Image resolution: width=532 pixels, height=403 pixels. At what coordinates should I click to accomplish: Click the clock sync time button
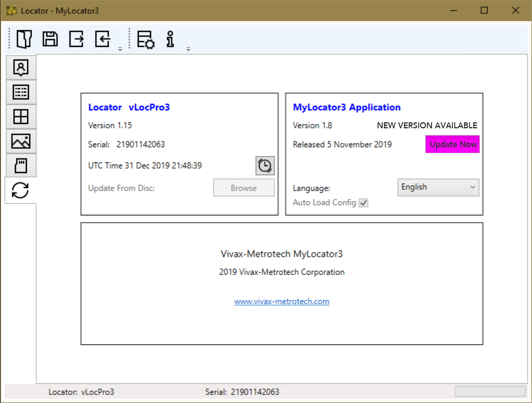tap(265, 166)
